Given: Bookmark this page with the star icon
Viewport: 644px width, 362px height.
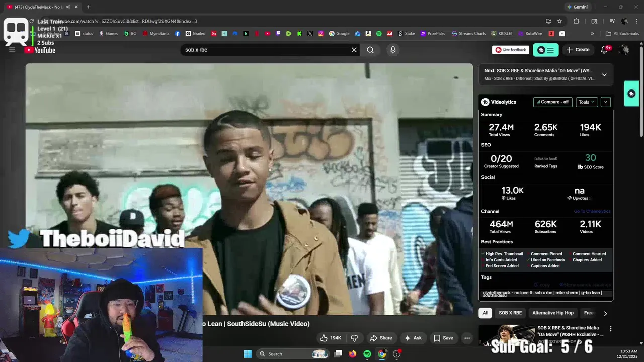Looking at the screenshot, I should coord(559,21).
